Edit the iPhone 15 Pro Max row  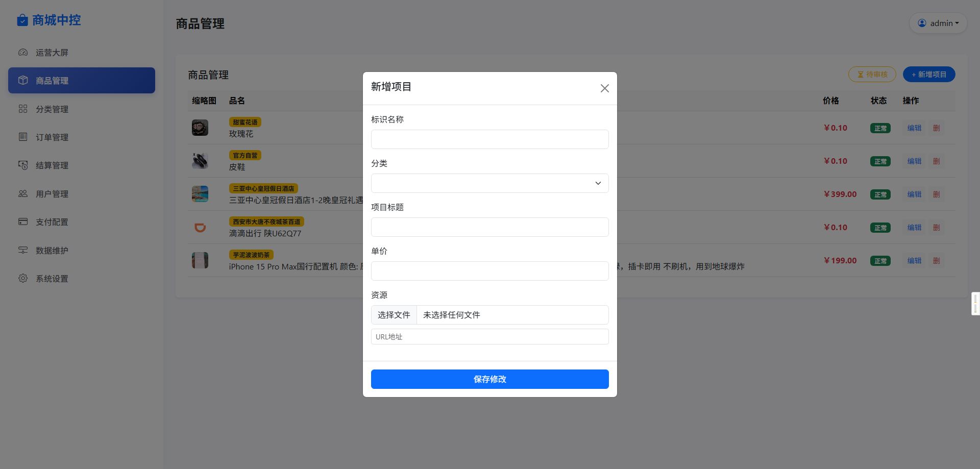(914, 261)
